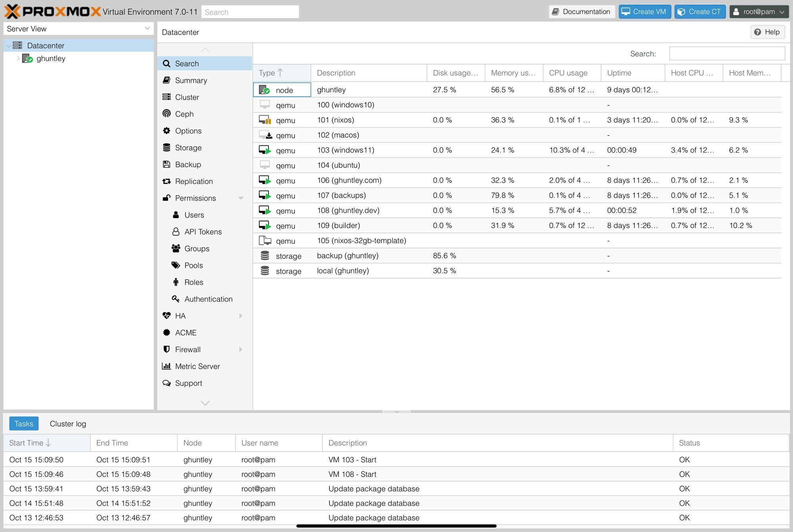Click the storage icon for backup (ghuntley)
The image size is (793, 532).
[265, 256]
